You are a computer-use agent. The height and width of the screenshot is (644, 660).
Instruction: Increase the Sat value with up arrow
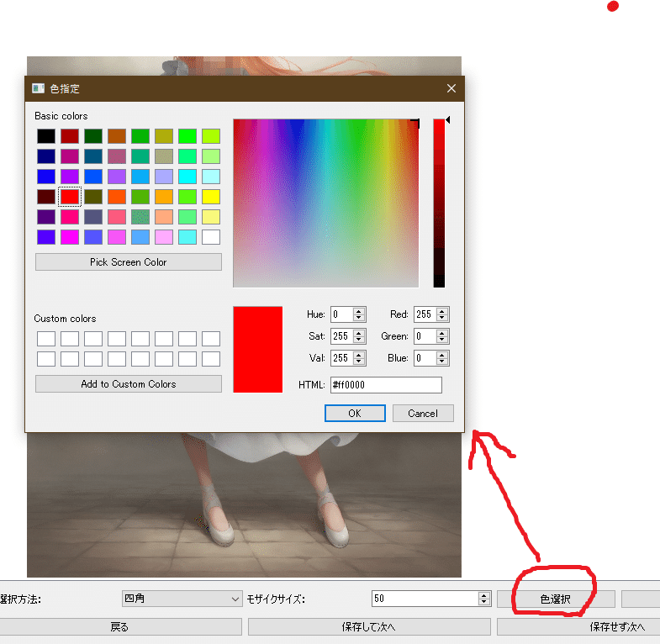point(359,333)
